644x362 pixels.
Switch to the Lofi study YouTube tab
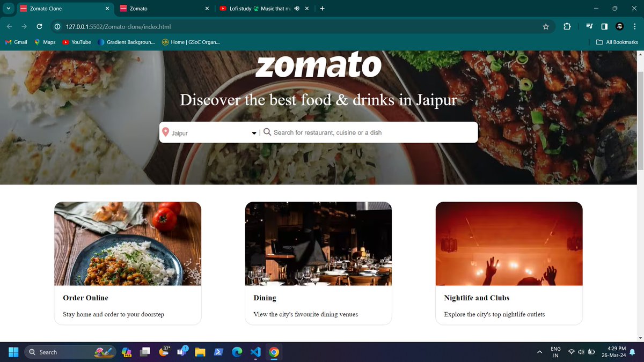point(265,9)
